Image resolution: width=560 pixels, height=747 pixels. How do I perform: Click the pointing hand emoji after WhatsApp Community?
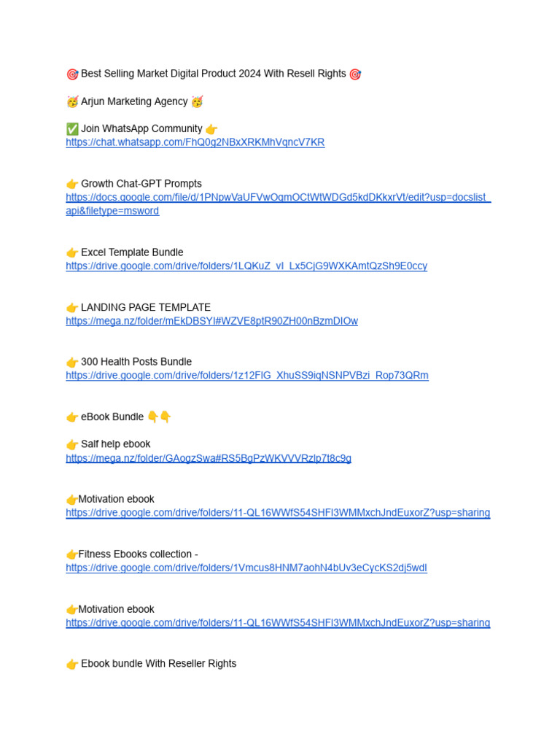coord(211,129)
